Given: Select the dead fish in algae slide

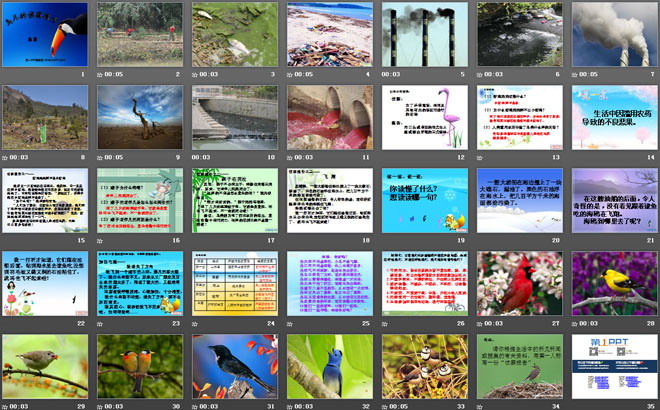Looking at the screenshot, I should 233,34.
